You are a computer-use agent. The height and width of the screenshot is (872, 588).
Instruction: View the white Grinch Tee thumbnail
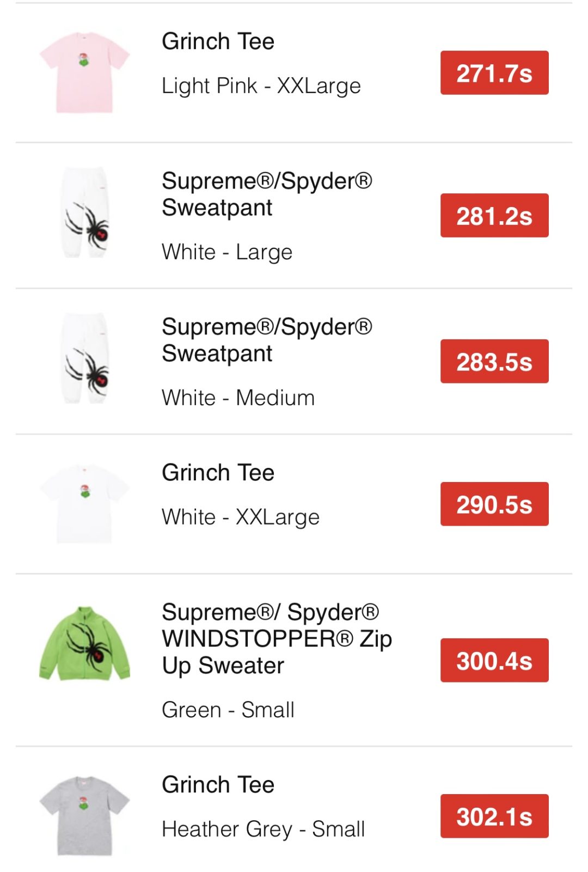(84, 503)
